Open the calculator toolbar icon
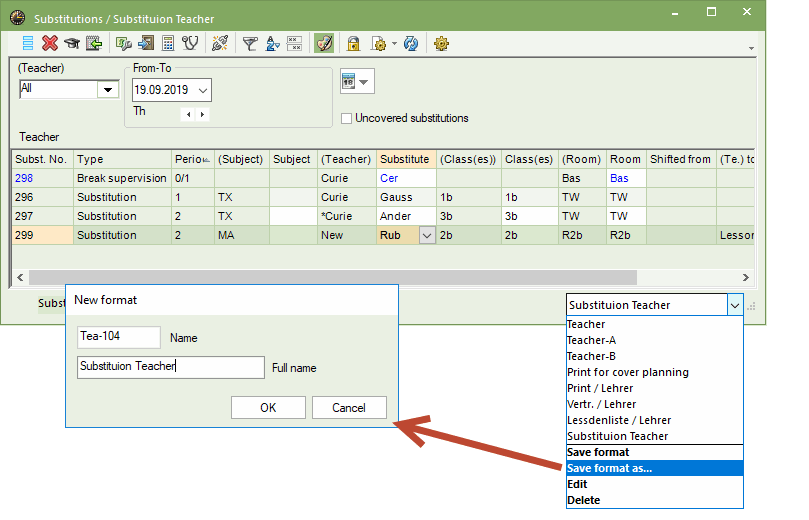809x520 pixels. (x=168, y=43)
